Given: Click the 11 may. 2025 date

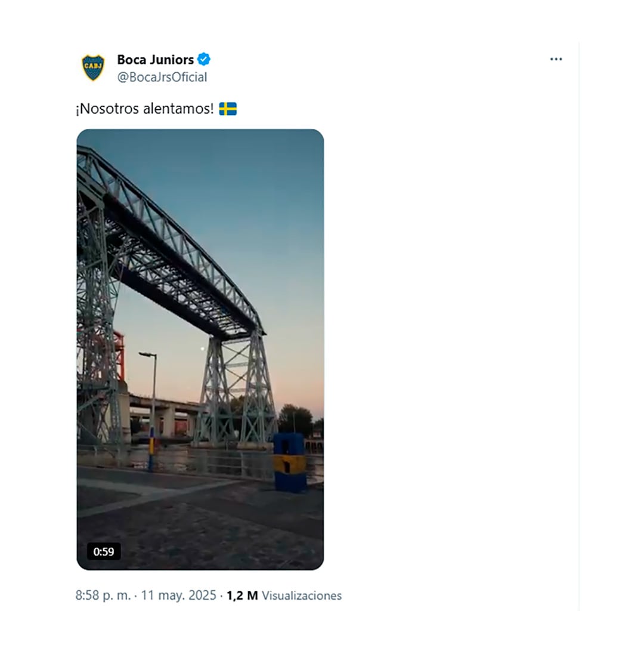Looking at the screenshot, I should tap(178, 595).
